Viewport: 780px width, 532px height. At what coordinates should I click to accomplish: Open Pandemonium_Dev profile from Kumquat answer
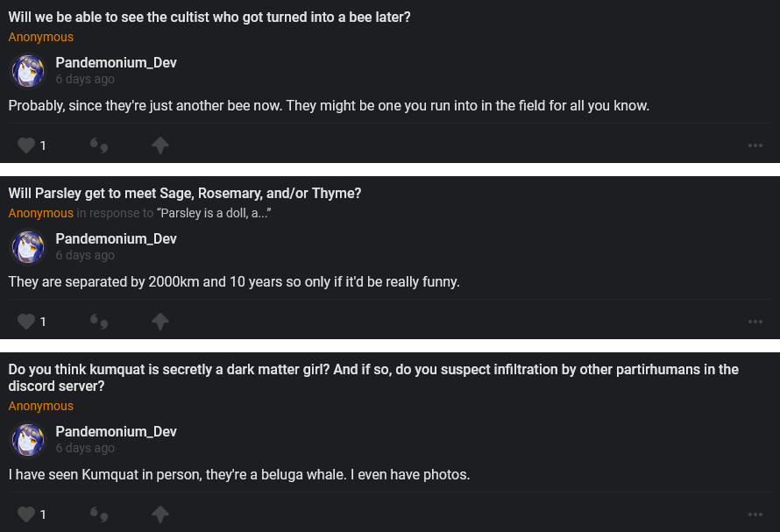[116, 431]
